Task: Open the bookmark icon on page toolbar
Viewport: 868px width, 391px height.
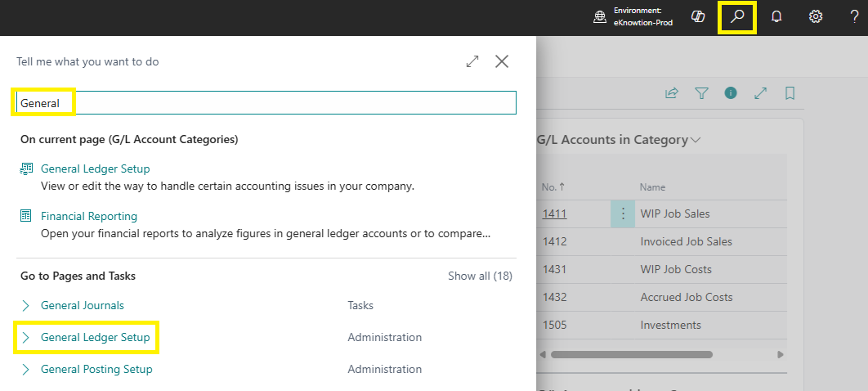Action: 790,93
